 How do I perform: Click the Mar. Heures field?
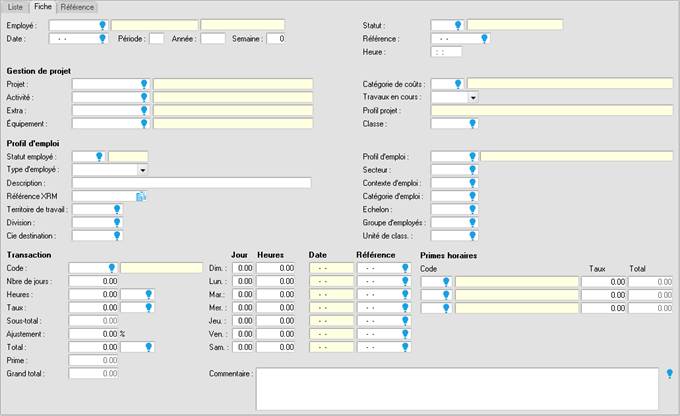[276, 295]
